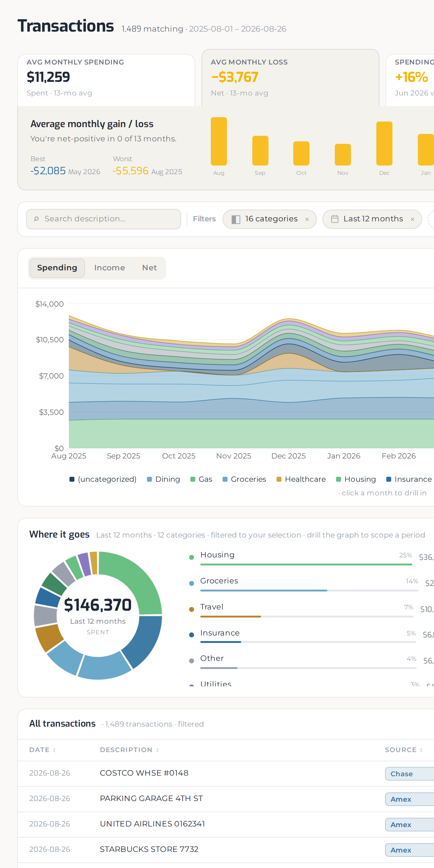Viewport: 434px width, 868px height.
Task: Open the 16 categories filter dropdown
Action: [269, 219]
